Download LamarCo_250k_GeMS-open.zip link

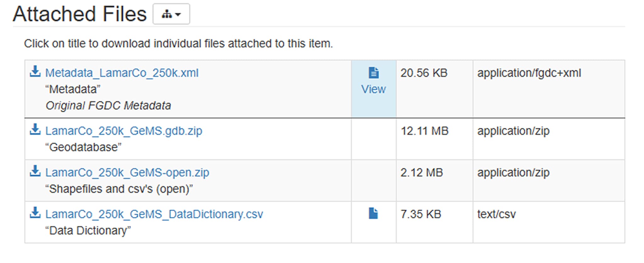(x=127, y=173)
